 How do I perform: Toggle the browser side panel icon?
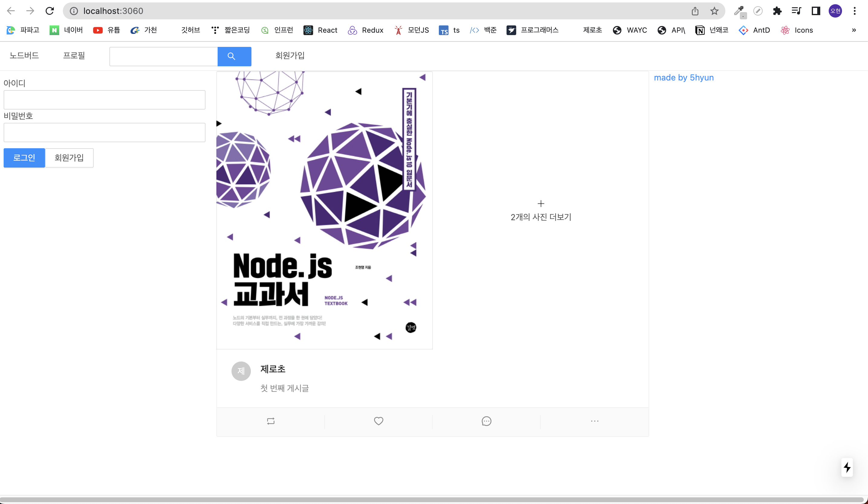click(x=816, y=11)
